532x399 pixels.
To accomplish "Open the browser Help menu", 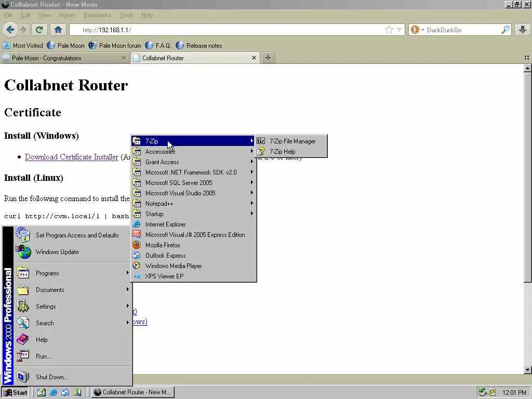I will coord(147,15).
